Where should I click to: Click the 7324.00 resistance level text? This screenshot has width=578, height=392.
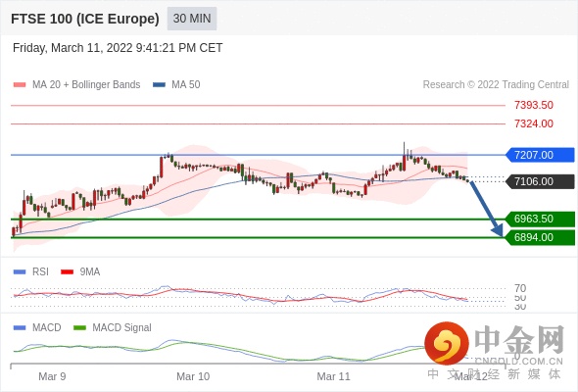[534, 123]
